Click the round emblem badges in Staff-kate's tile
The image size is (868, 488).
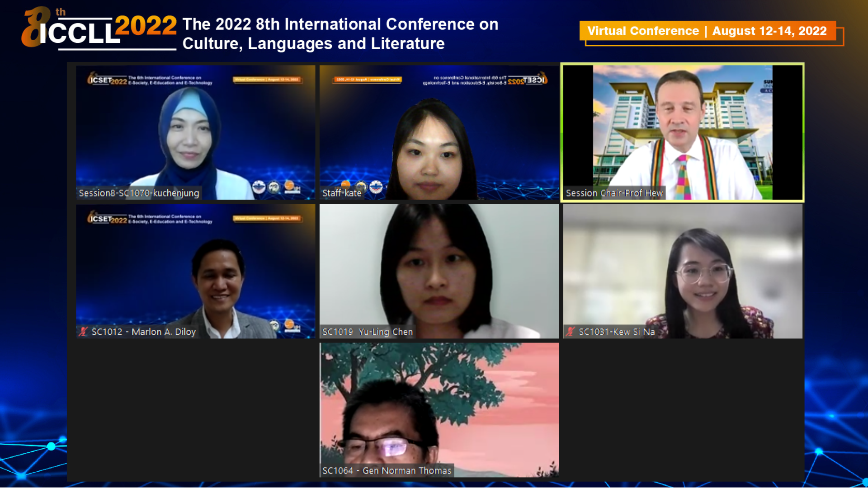[362, 186]
